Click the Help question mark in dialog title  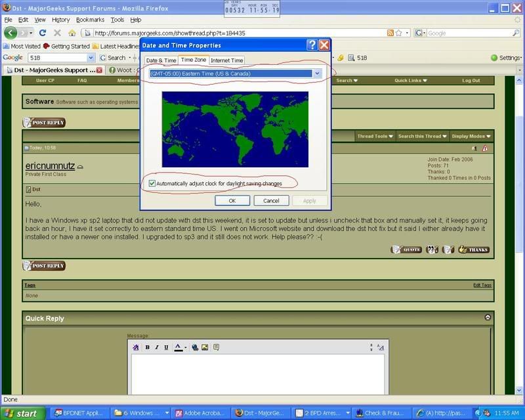click(312, 45)
